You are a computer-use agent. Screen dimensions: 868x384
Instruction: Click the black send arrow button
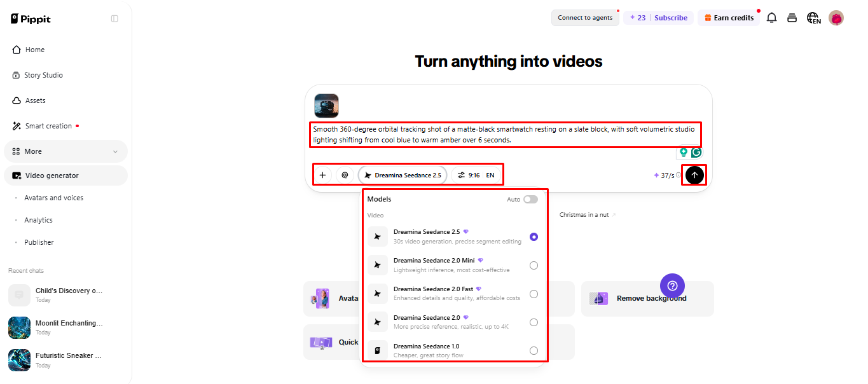pyautogui.click(x=694, y=175)
